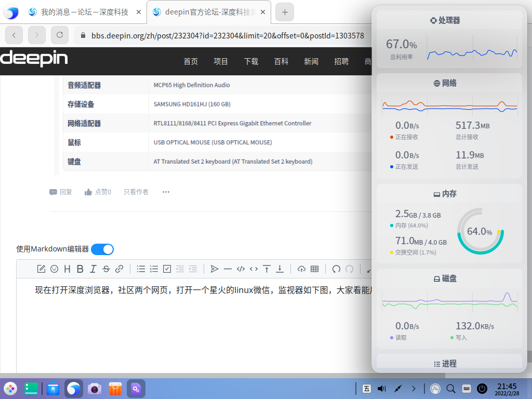Click the 回复 reply link
The width and height of the screenshot is (532, 399).
(61, 192)
